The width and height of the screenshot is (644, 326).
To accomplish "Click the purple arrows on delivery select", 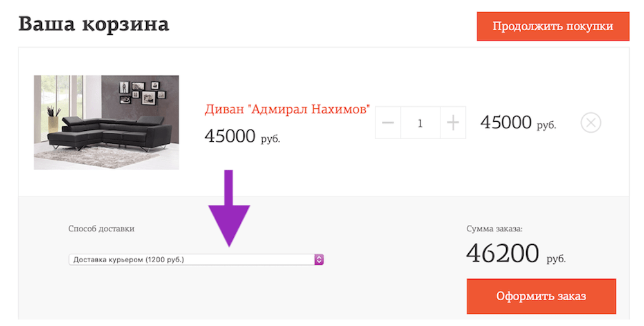I will (x=319, y=260).
